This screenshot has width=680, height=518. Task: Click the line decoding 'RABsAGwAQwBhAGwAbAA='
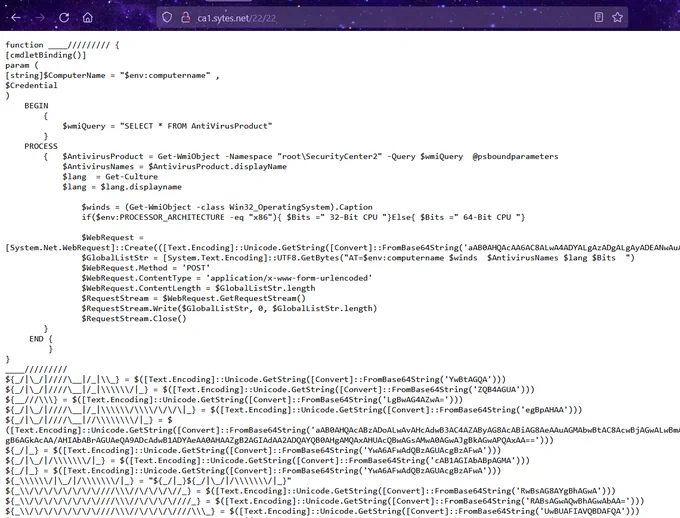(325, 501)
